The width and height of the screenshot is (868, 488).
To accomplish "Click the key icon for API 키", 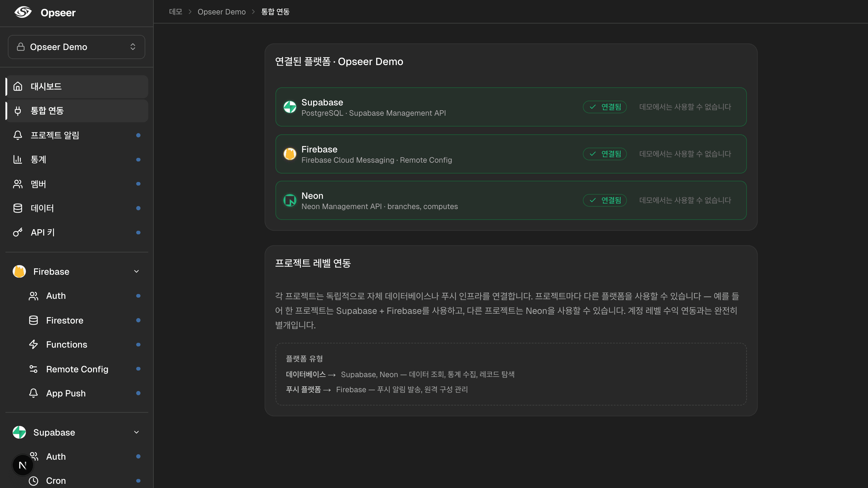I will 17,232.
